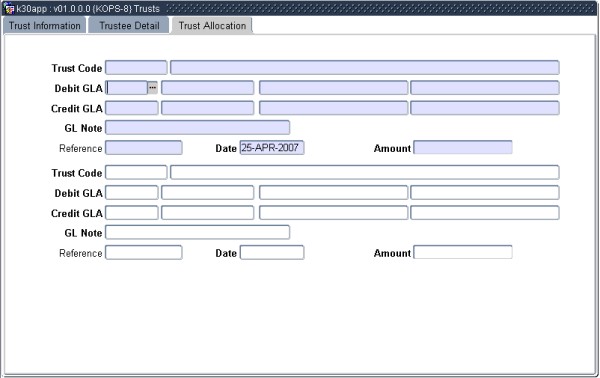
Task: Click second record's Credit GLA code field
Action: (x=132, y=213)
